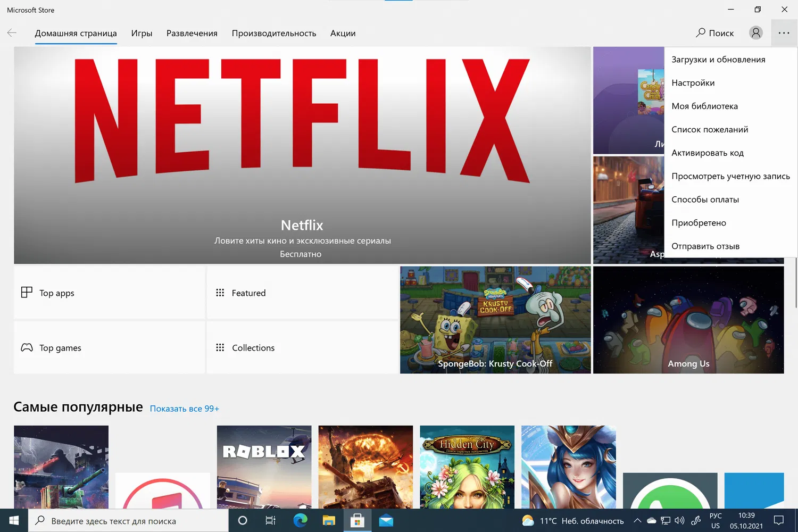This screenshot has width=798, height=532.
Task: Open the Top apps tile
Action: tap(109, 293)
